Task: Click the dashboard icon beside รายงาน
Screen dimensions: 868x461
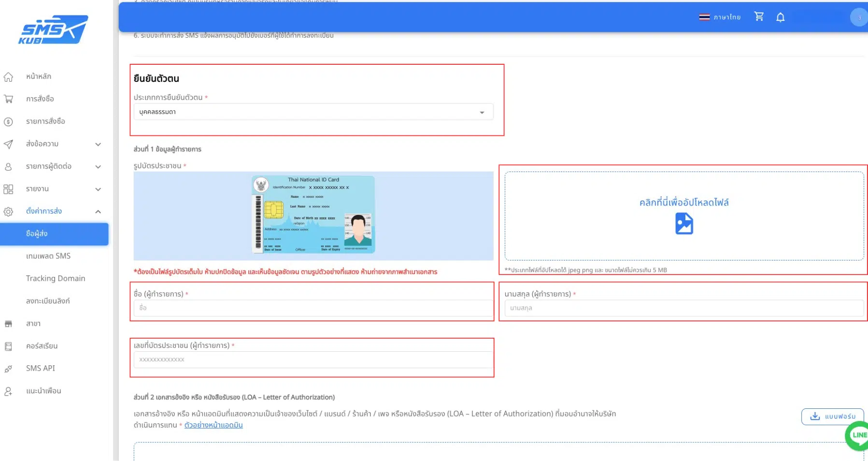Action: pyautogui.click(x=8, y=189)
